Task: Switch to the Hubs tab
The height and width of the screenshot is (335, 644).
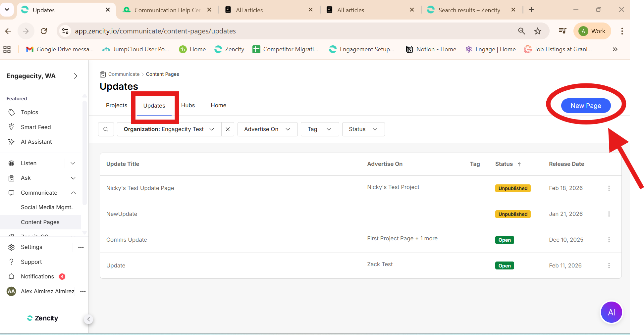Action: (188, 105)
